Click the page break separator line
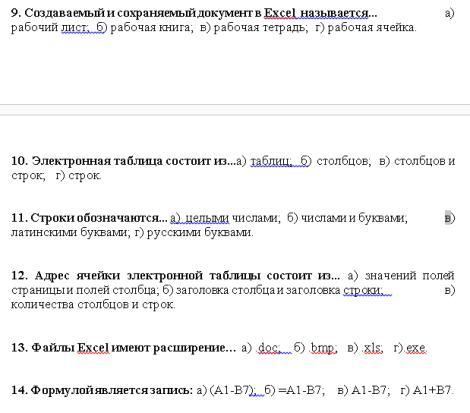The width and height of the screenshot is (470, 413). [x=235, y=110]
